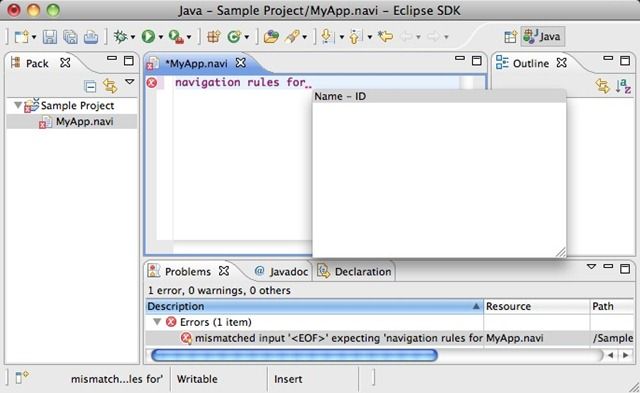Screen dimensions: 640x393
Task: Click the Last Edit Location arrow icon
Action: [x=385, y=37]
